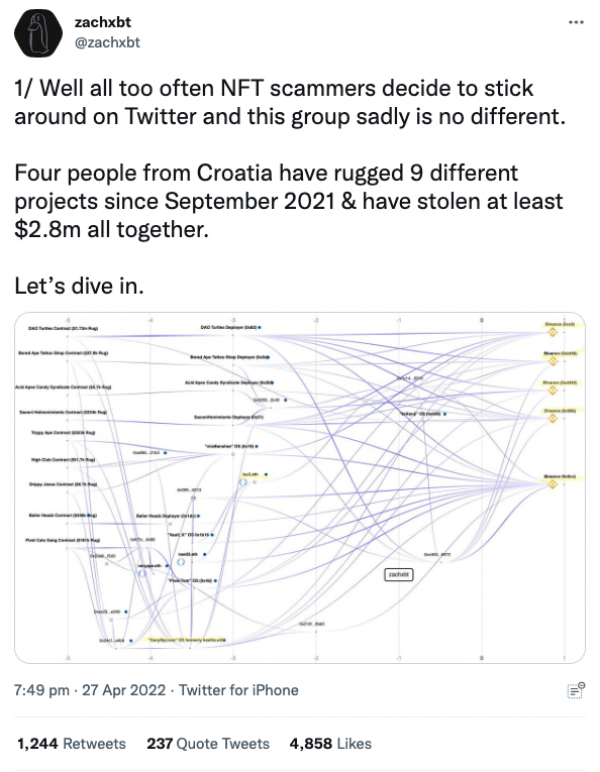Viewport: 600px width, 772px height.
Task: View the 1,244 Retweets list
Action: click(71, 743)
